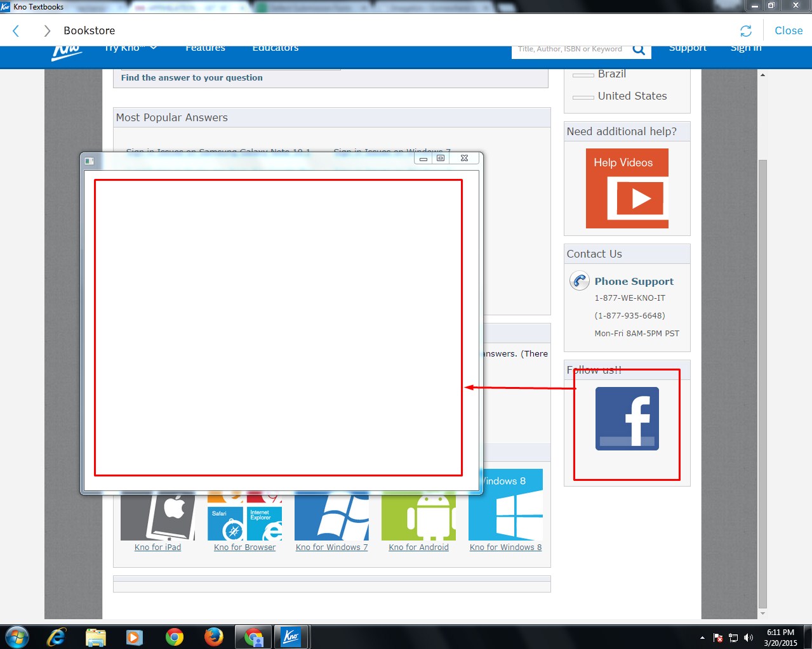Viewport: 812px width, 649px height.
Task: Switch to the Kno taskbar app
Action: coord(291,637)
